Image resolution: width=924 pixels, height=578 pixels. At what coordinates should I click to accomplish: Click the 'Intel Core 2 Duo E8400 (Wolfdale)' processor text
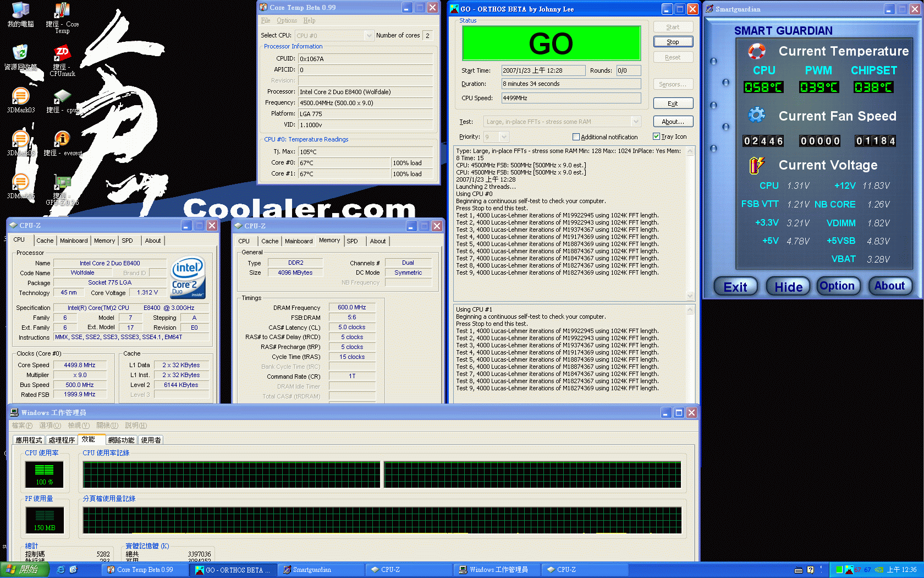(345, 92)
